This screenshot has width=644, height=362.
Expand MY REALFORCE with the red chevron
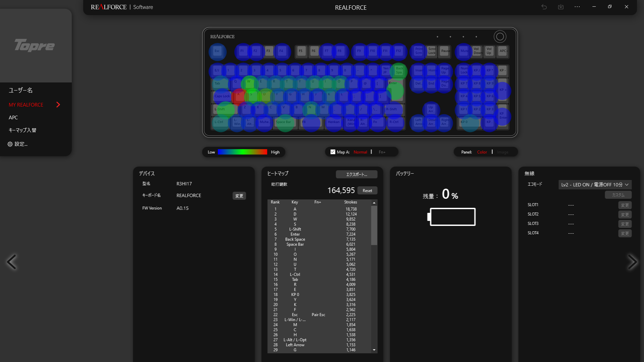point(58,105)
